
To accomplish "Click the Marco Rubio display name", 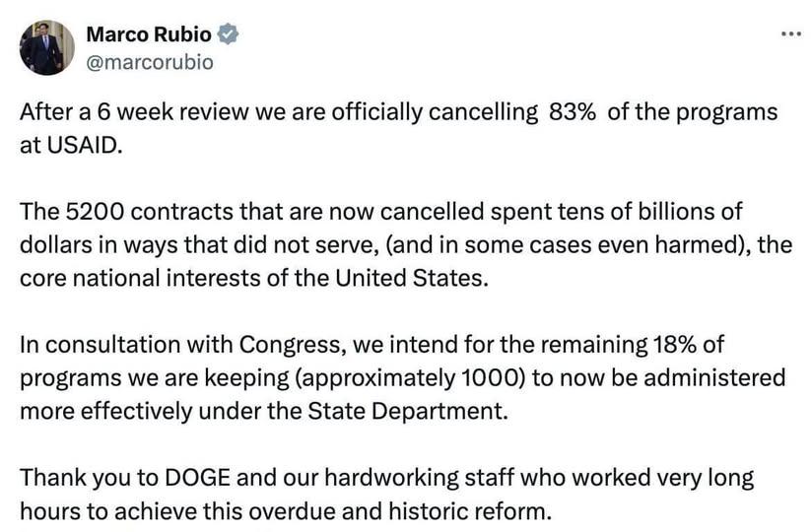I will (148, 34).
